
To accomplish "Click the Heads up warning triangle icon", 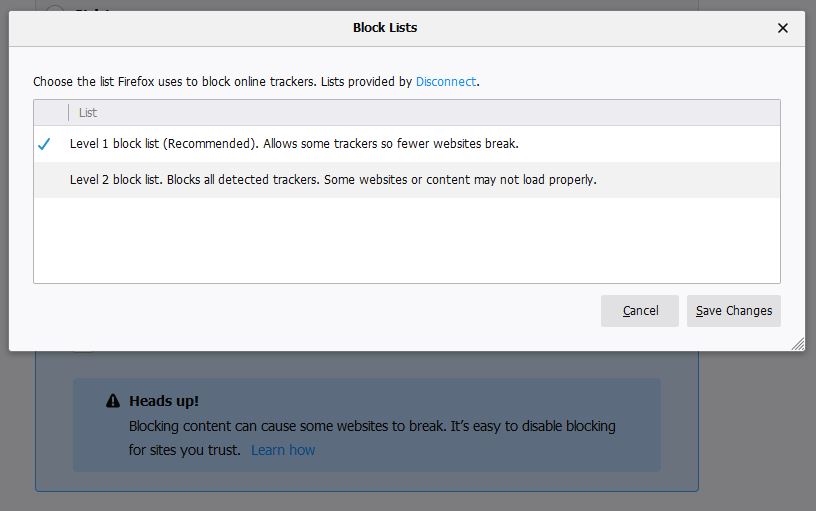I will [113, 401].
